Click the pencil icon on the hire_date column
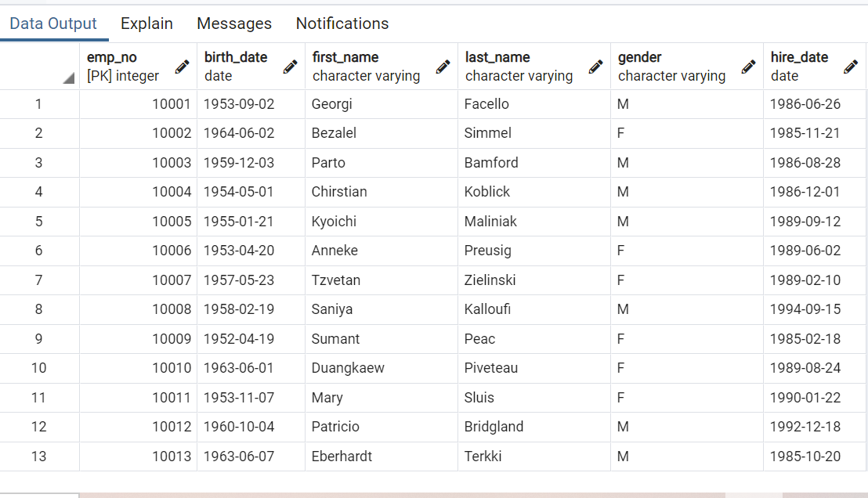This screenshot has width=868, height=498. (x=852, y=67)
